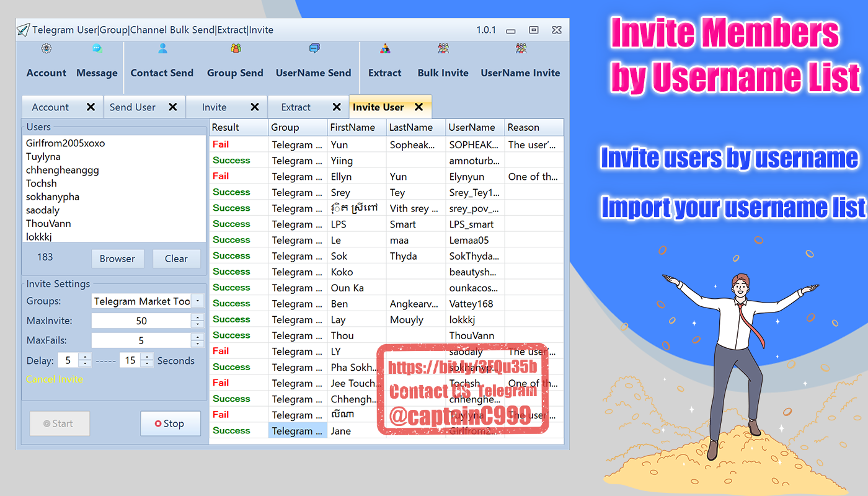This screenshot has height=496, width=868.
Task: Decrease the MaxFails value with down arrow
Action: coord(197,343)
